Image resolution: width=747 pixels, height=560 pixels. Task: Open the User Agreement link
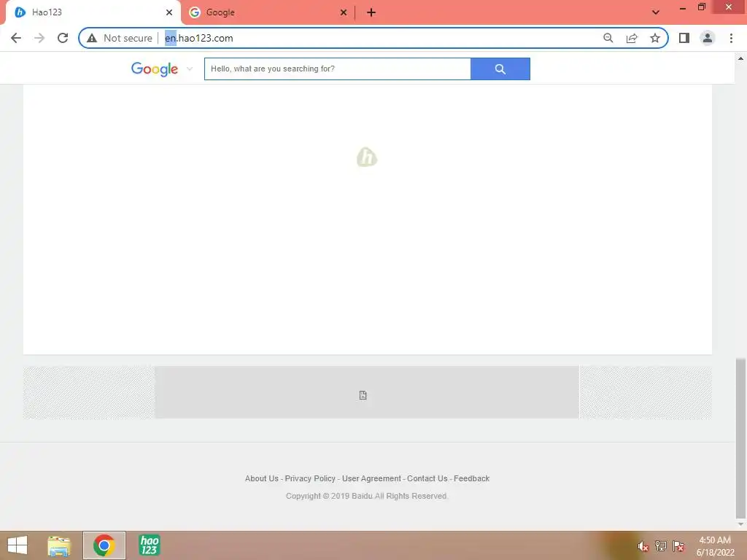371,478
